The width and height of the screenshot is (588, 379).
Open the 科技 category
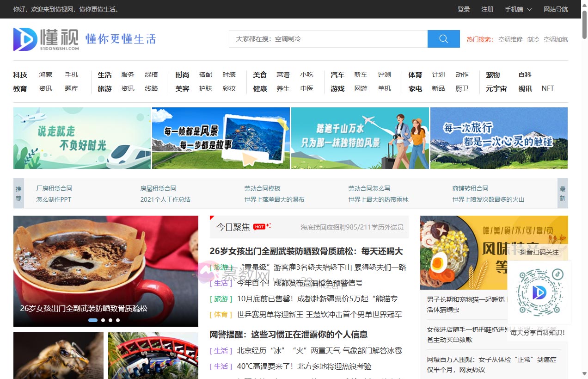(20, 75)
